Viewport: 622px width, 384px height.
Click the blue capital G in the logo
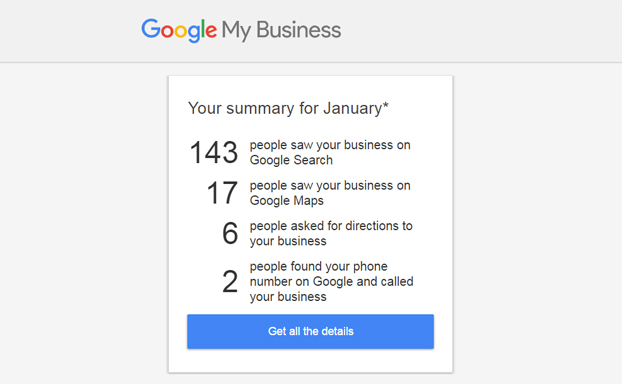click(x=151, y=29)
